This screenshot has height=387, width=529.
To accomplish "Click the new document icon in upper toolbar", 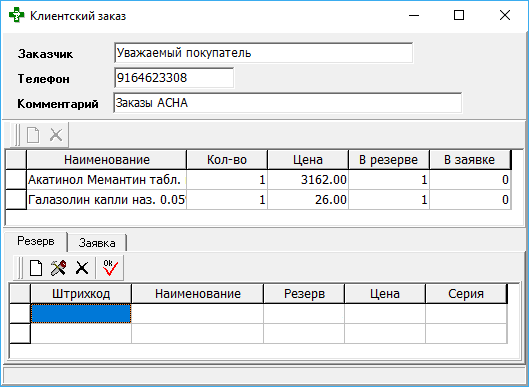I will [x=33, y=135].
